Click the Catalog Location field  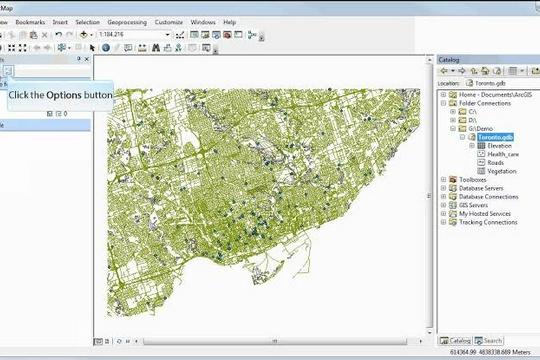(501, 83)
